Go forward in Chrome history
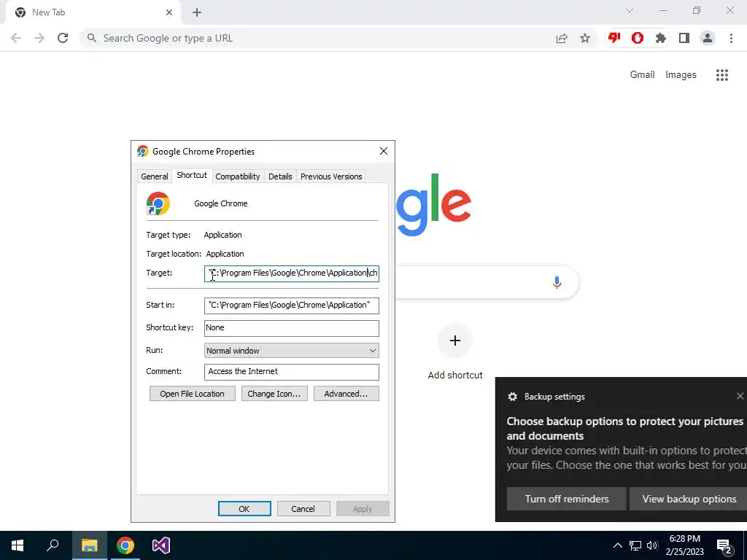The width and height of the screenshot is (747, 560). [x=39, y=38]
